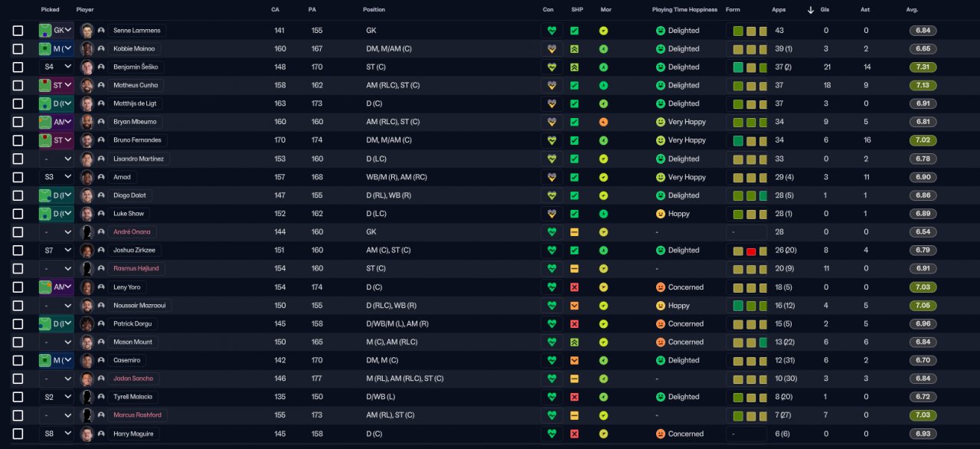Click Casemiro's orange sharpness down icon
980x449 pixels.
click(x=574, y=360)
